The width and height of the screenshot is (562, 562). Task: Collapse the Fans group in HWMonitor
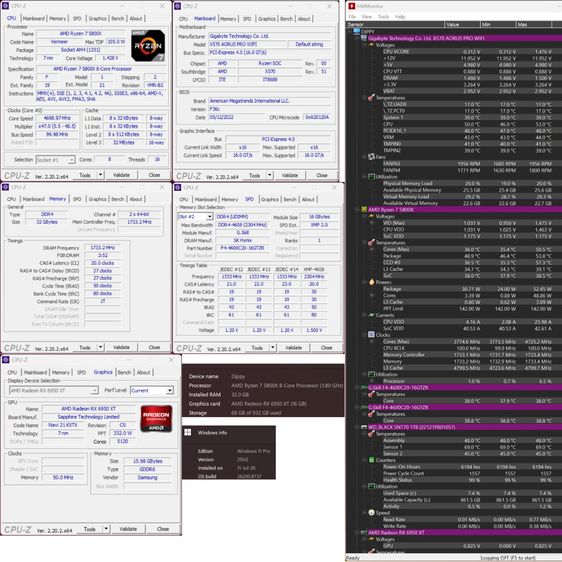click(364, 157)
